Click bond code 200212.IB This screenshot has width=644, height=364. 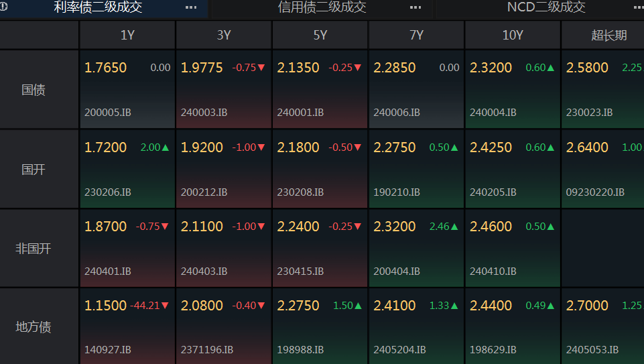pyautogui.click(x=204, y=192)
